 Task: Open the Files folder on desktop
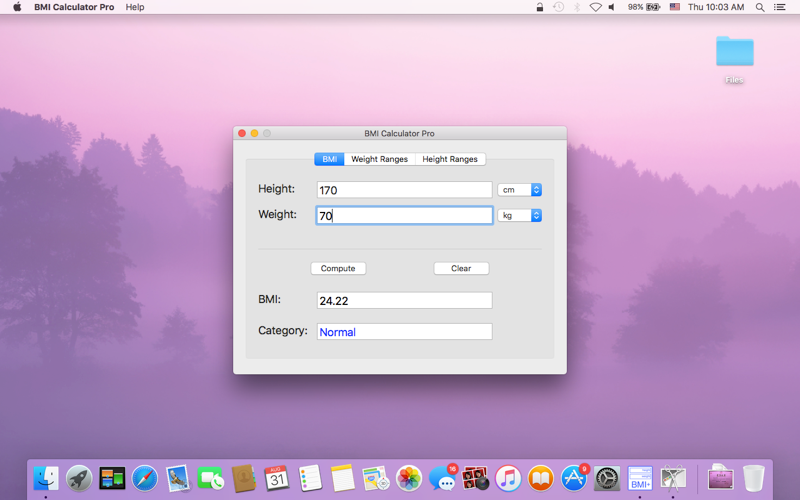pyautogui.click(x=734, y=59)
